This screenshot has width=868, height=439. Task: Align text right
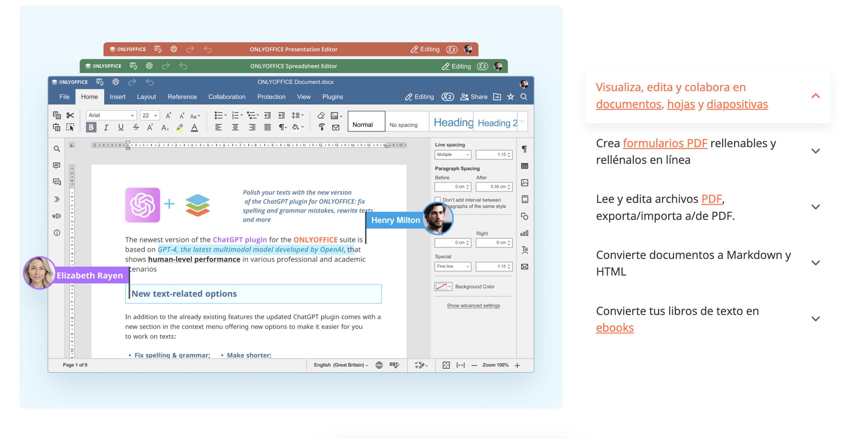[252, 127]
